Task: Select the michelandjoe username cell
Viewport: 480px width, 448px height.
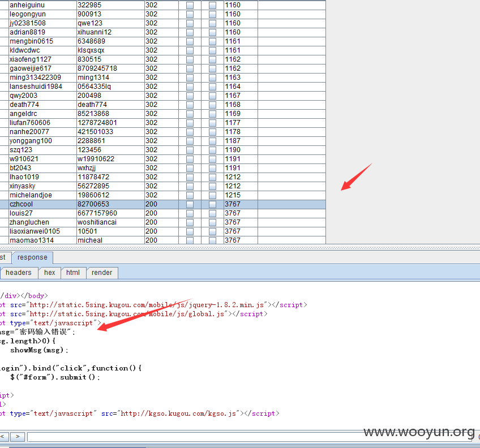Action: (42, 195)
